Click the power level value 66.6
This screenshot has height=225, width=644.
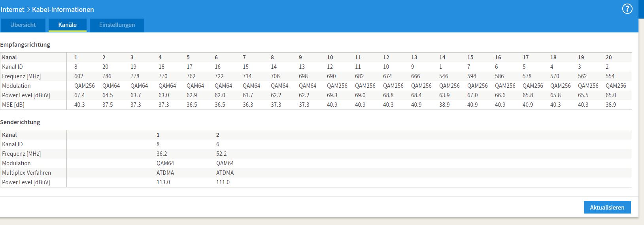coord(500,95)
